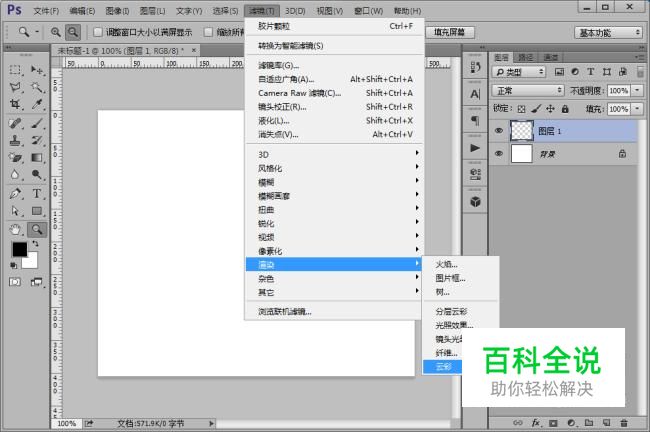Viewport: 650px width, 432px height.
Task: Toggle Quick Mask mode
Action: [x=15, y=282]
